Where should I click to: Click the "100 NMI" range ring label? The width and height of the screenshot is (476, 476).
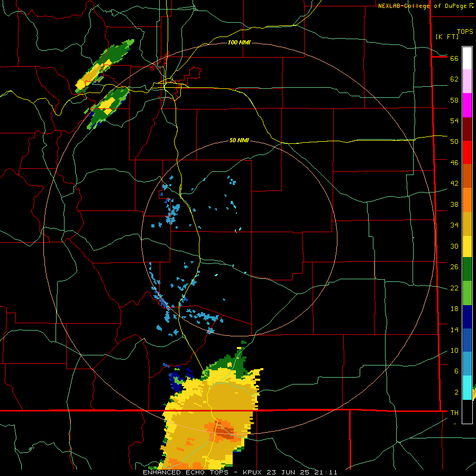tap(239, 42)
